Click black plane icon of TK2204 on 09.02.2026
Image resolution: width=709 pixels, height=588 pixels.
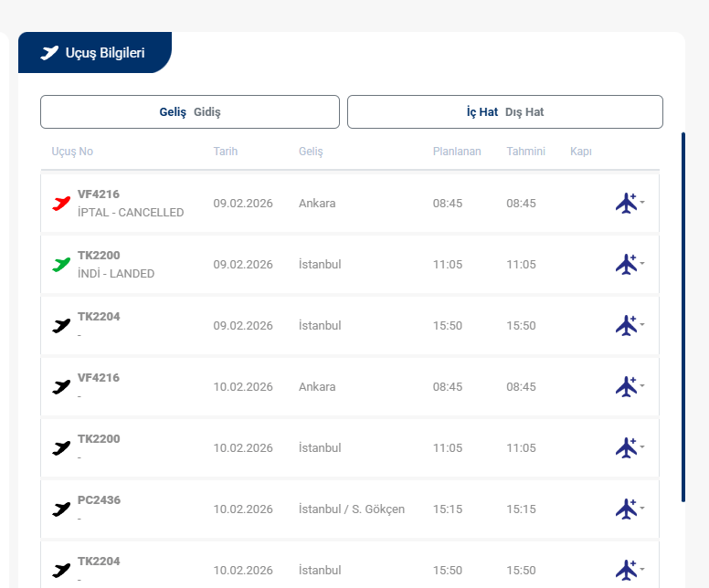(x=61, y=326)
